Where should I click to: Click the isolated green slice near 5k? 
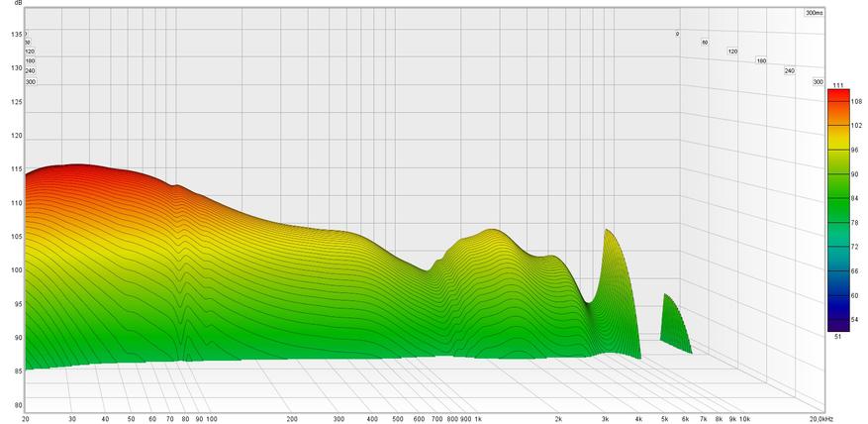pyautogui.click(x=673, y=322)
